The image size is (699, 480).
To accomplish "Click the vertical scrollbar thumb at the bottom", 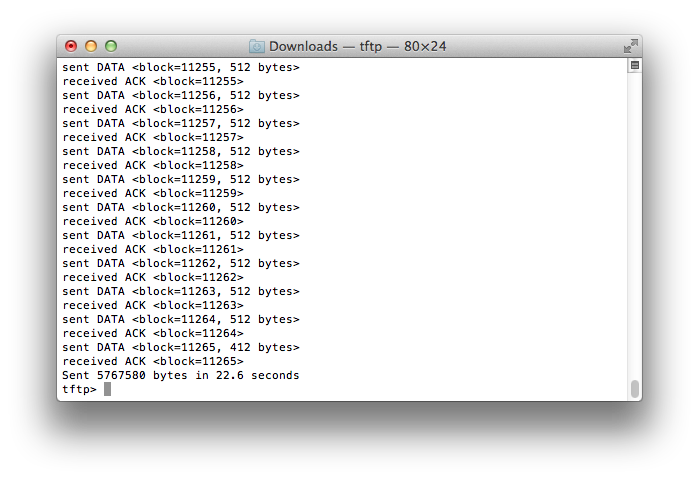I will tap(635, 388).
